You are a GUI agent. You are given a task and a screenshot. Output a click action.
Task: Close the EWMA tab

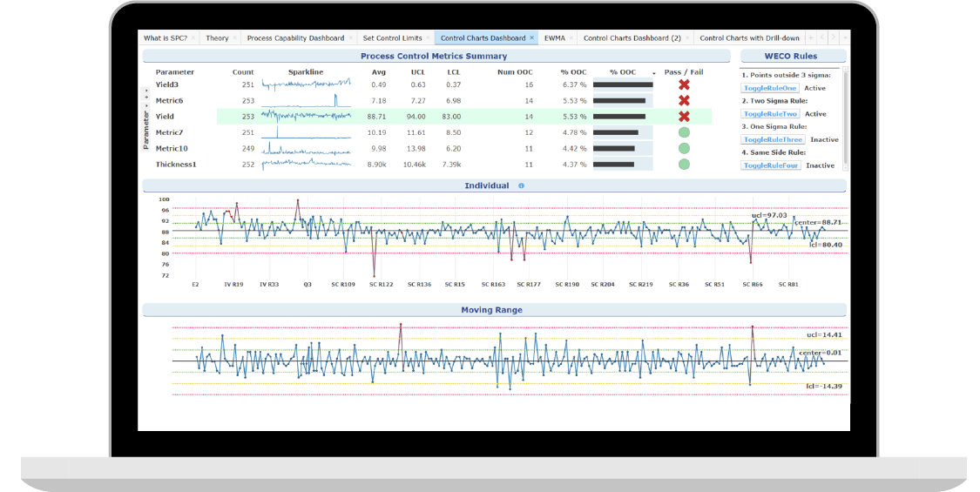pyautogui.click(x=571, y=38)
